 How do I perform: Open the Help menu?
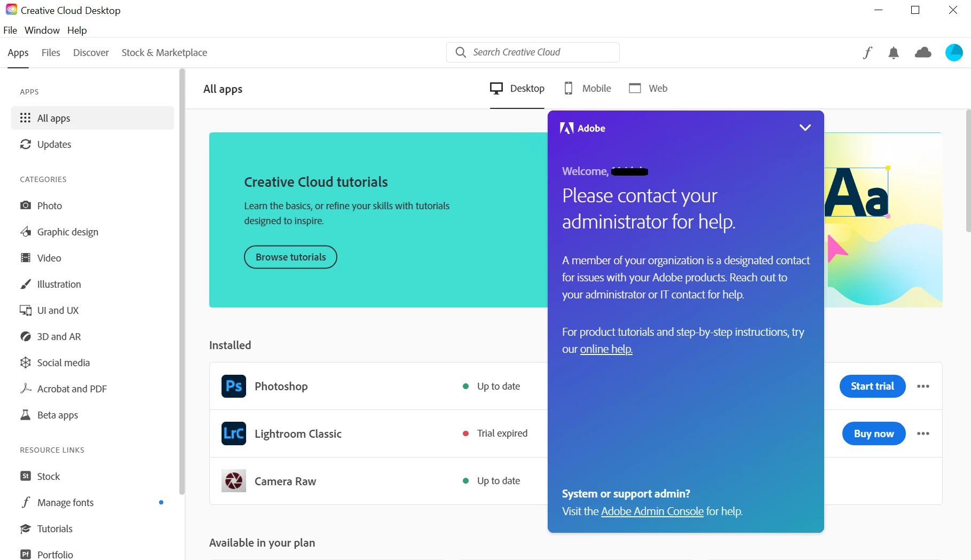click(x=77, y=30)
